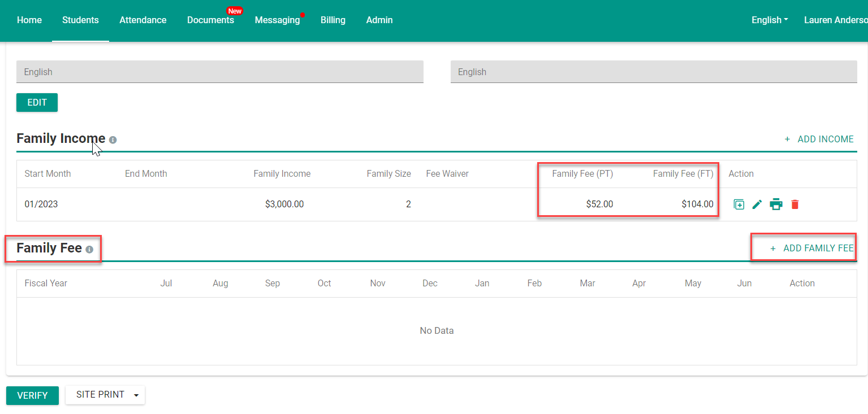This screenshot has height=414, width=868.
Task: Open Messaging with the notification dot
Action: tap(278, 20)
